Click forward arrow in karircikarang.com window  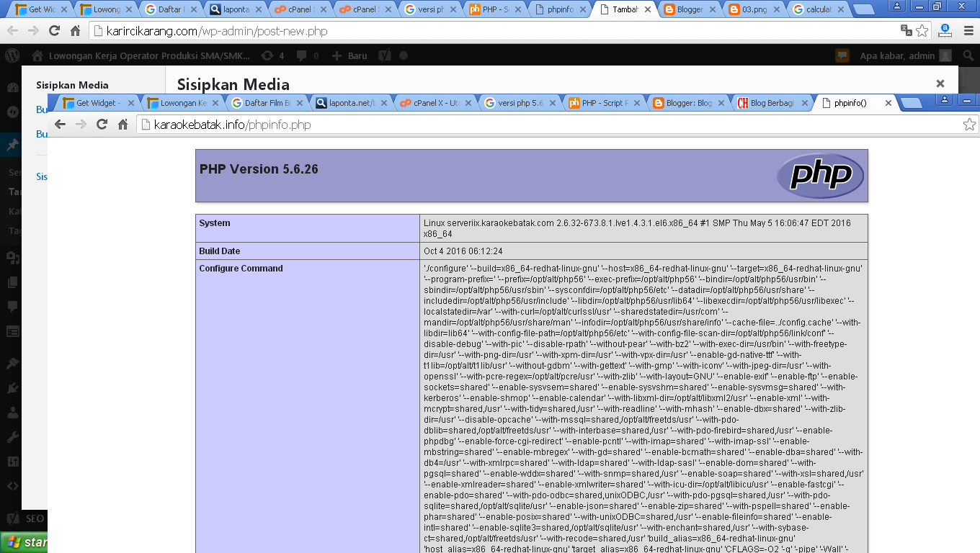(33, 31)
